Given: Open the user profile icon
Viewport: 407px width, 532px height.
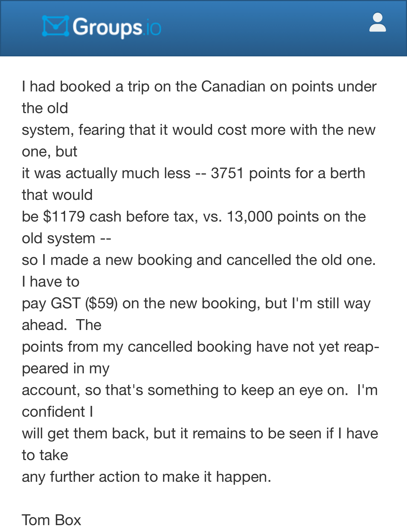Looking at the screenshot, I should 377,23.
